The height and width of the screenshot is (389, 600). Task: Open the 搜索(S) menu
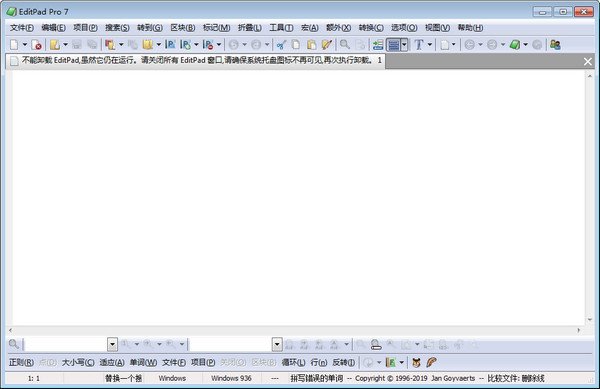coord(117,28)
